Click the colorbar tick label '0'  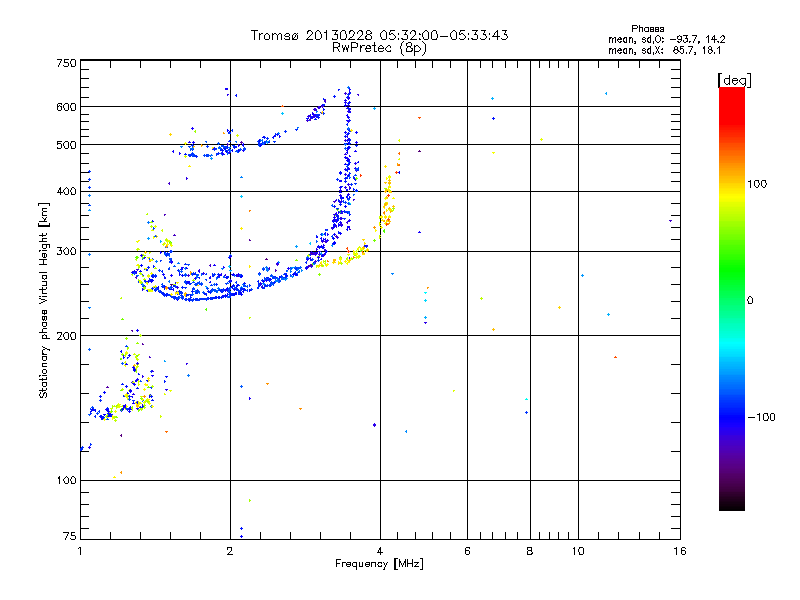coord(750,301)
